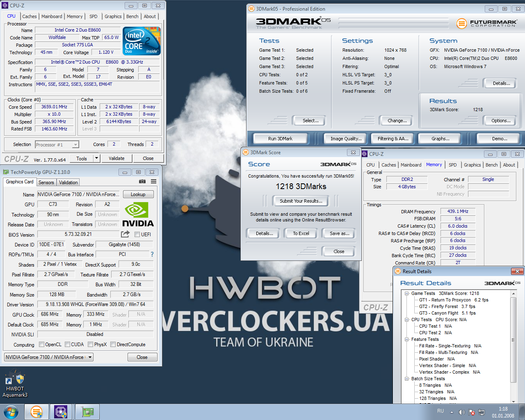This screenshot has height=420, width=525.
Task: Collapse the Game Tests tree node
Action: (406, 293)
